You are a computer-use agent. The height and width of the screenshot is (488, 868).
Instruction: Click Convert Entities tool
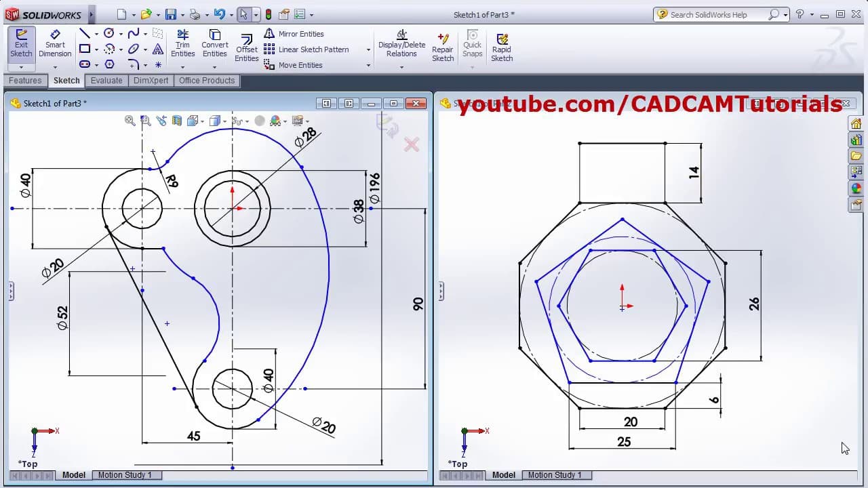tap(214, 44)
